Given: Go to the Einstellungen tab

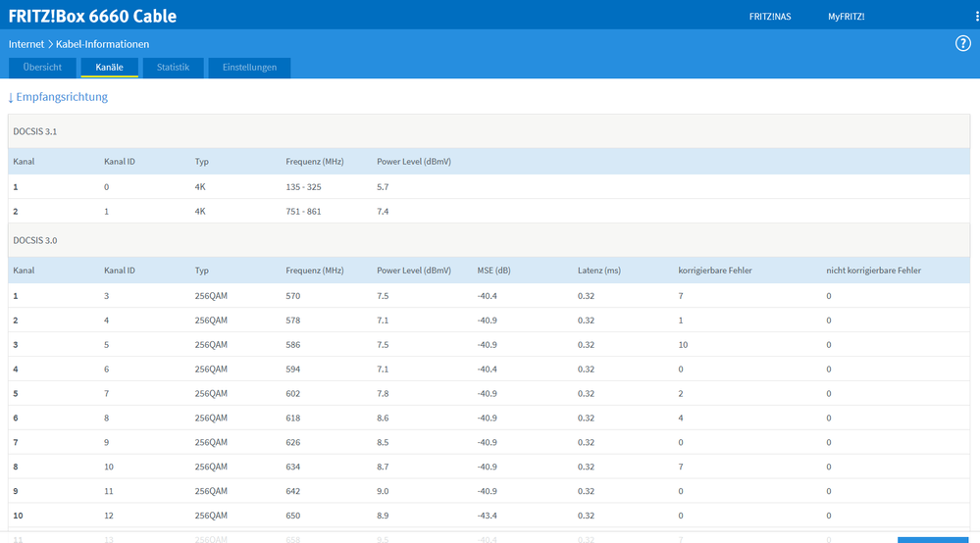Looking at the screenshot, I should (x=249, y=68).
